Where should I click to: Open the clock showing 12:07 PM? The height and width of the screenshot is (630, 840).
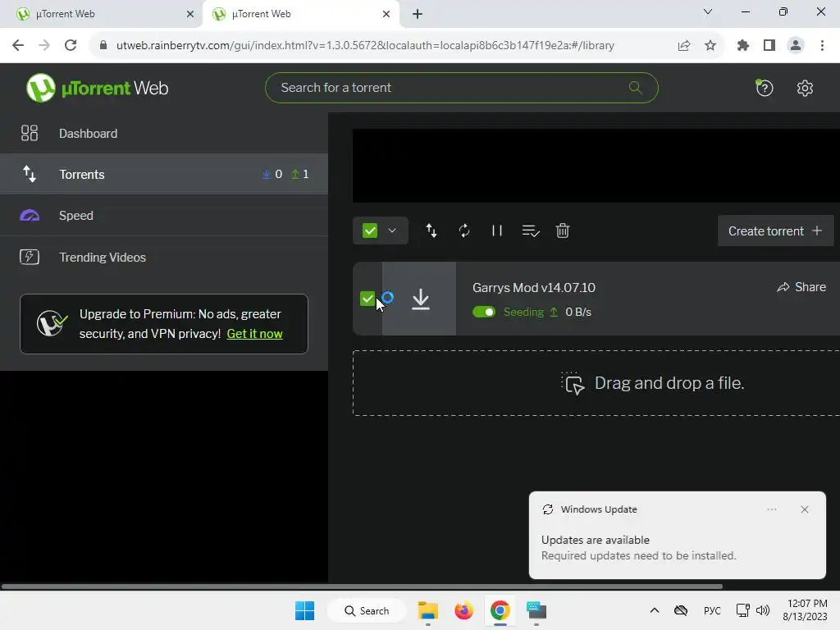coord(805,610)
